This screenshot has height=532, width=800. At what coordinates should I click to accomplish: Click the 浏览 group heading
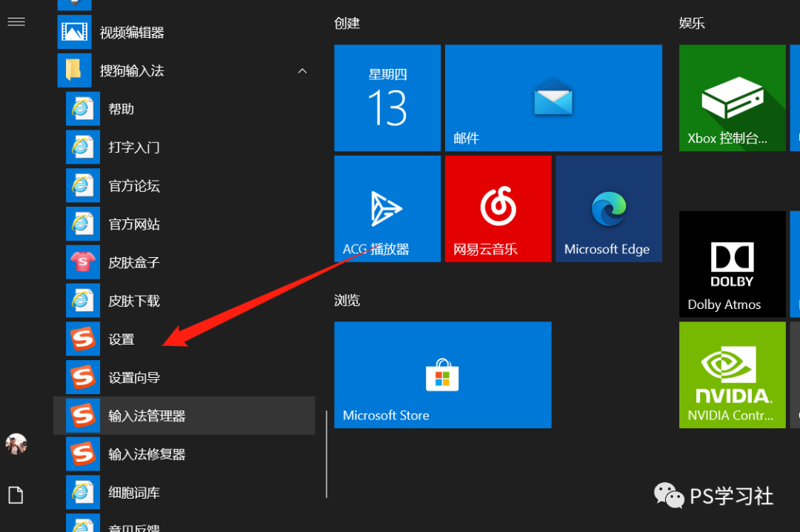click(x=347, y=300)
